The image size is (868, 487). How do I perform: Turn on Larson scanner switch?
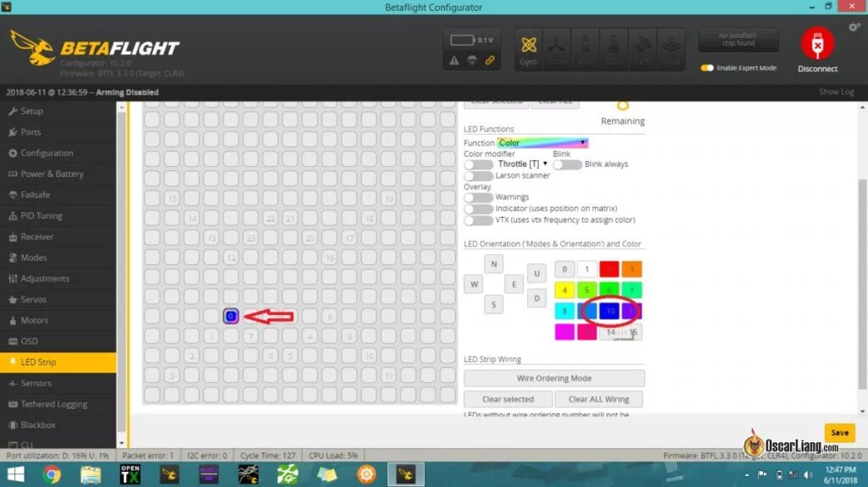(478, 176)
